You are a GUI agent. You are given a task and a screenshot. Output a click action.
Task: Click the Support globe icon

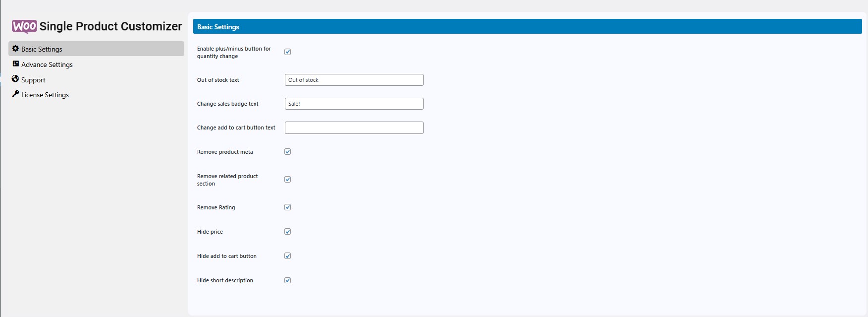click(x=15, y=79)
